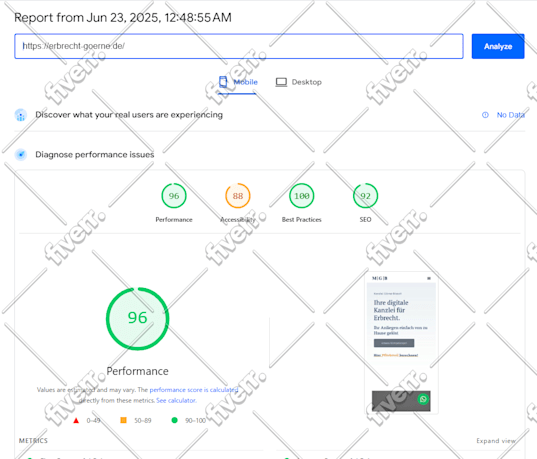Click the Diagnose performance issues heading
Image resolution: width=537 pixels, height=459 pixels.
click(x=95, y=155)
